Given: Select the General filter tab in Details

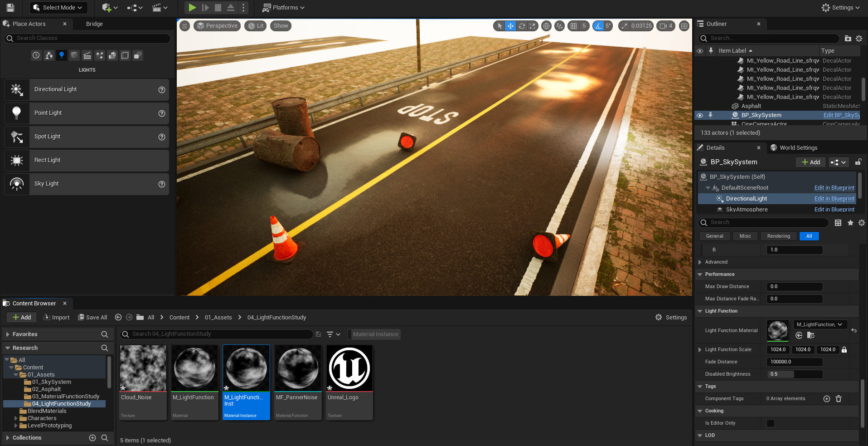Looking at the screenshot, I should point(714,236).
